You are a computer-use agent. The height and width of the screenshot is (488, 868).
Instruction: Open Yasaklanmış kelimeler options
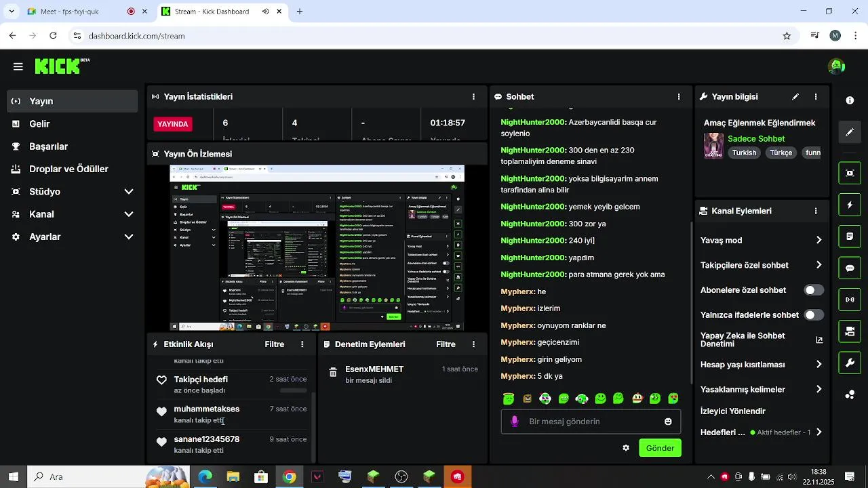818,390
